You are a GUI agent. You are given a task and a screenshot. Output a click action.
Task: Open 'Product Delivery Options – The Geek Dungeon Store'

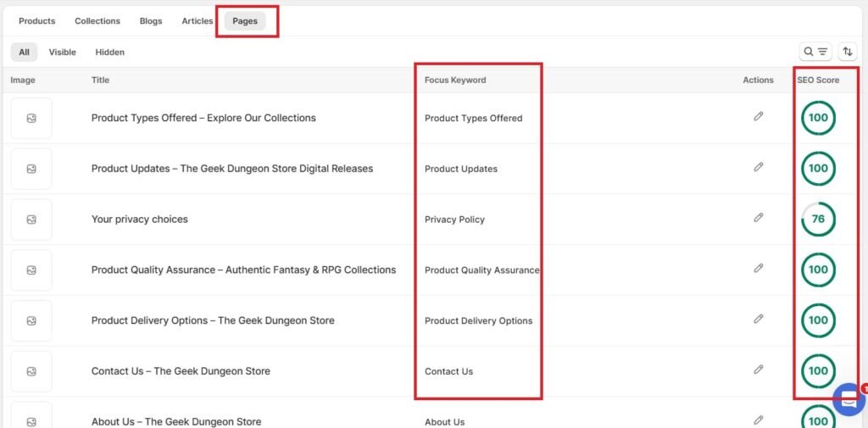[213, 320]
